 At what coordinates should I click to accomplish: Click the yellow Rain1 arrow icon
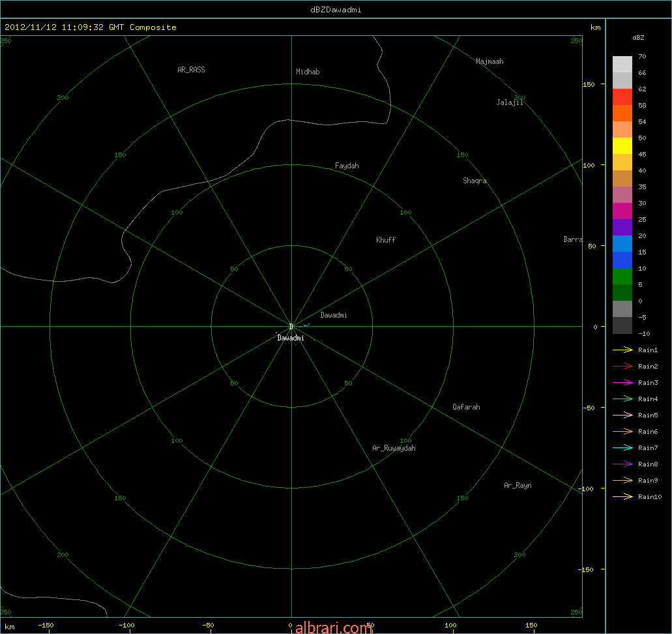point(622,350)
